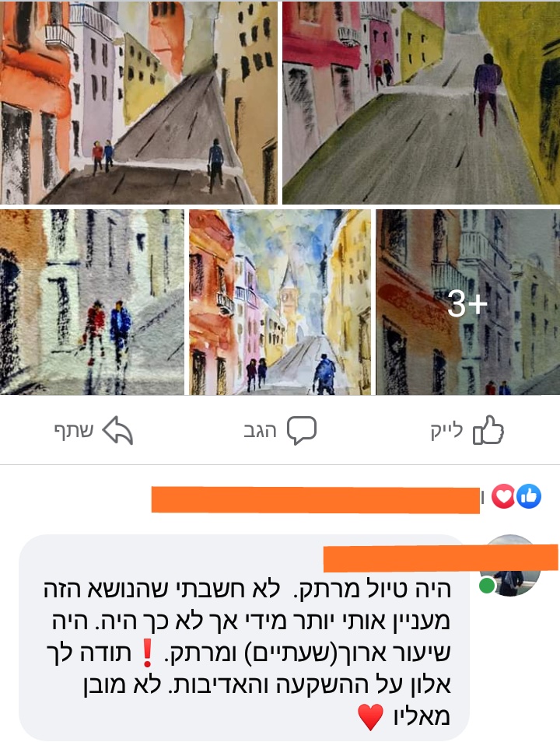560x742 pixels.
Task: Open the redacted commenter name link
Action: click(x=441, y=558)
